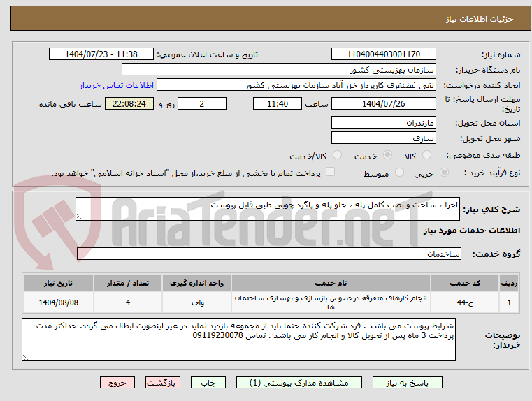Click the 'اطلاعات خدمات مورد نیاز' section heading
This screenshot has height=401, width=532.
click(472, 231)
